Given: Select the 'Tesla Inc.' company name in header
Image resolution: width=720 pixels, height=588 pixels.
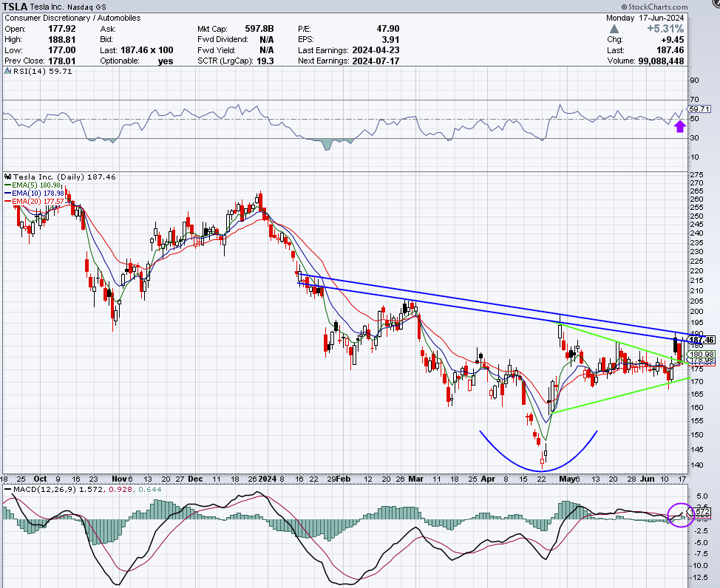Looking at the screenshot, I should coord(47,7).
